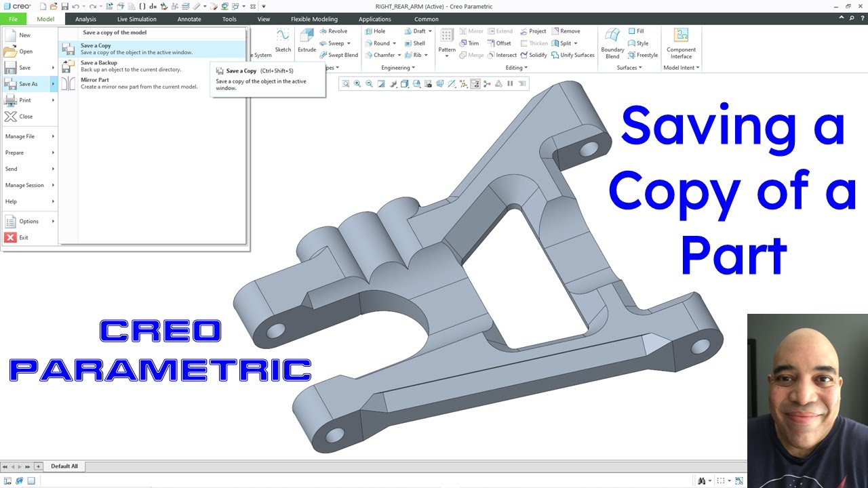Select the Default All tab at bottom
The width and height of the screenshot is (868, 488).
tap(64, 466)
